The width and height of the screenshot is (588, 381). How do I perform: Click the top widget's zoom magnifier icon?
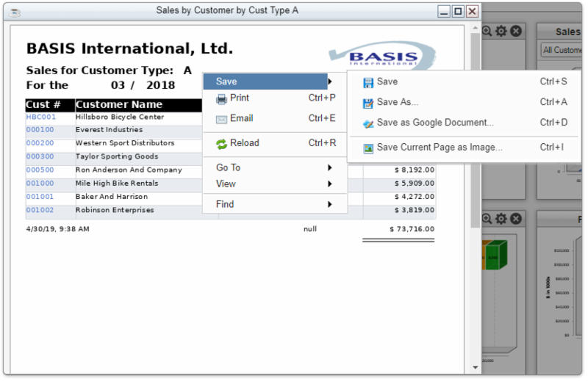tap(487, 31)
